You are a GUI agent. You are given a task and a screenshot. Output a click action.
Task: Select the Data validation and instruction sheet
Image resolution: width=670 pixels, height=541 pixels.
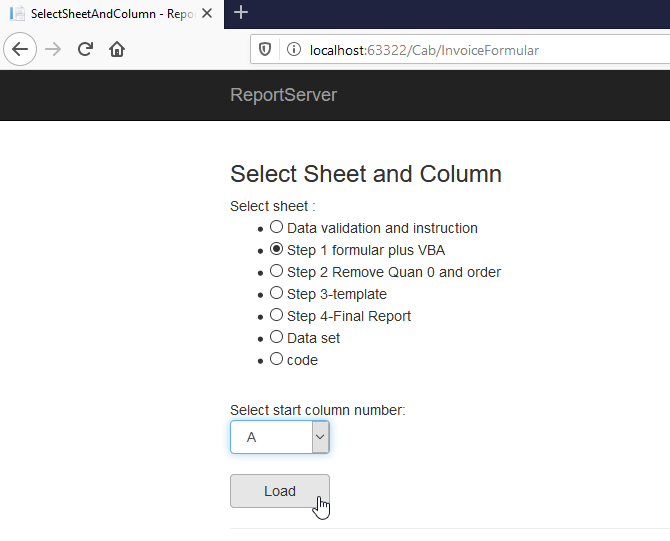277,227
